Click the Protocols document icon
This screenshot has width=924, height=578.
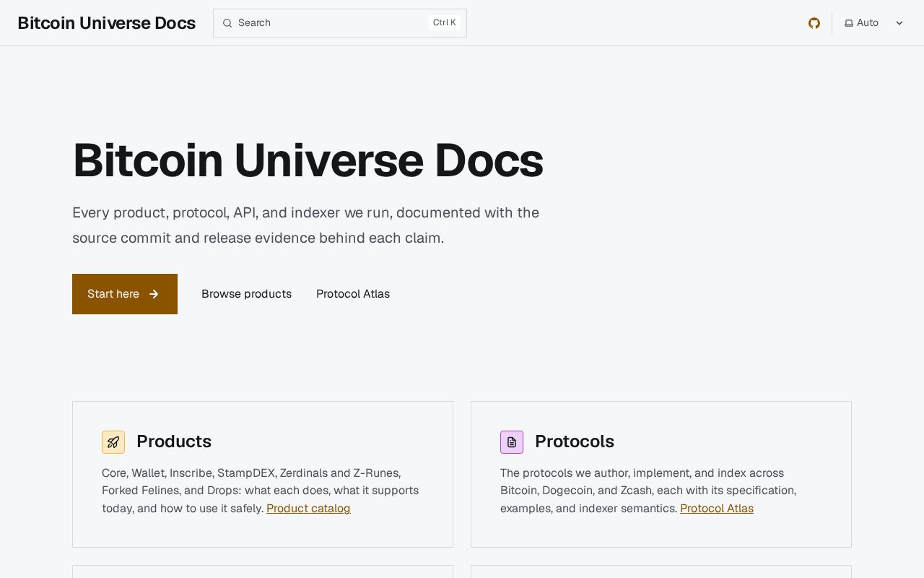(x=512, y=442)
